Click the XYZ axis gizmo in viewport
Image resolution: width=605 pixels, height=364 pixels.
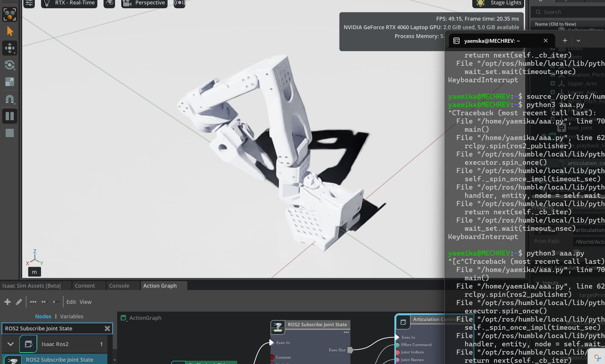point(35,258)
